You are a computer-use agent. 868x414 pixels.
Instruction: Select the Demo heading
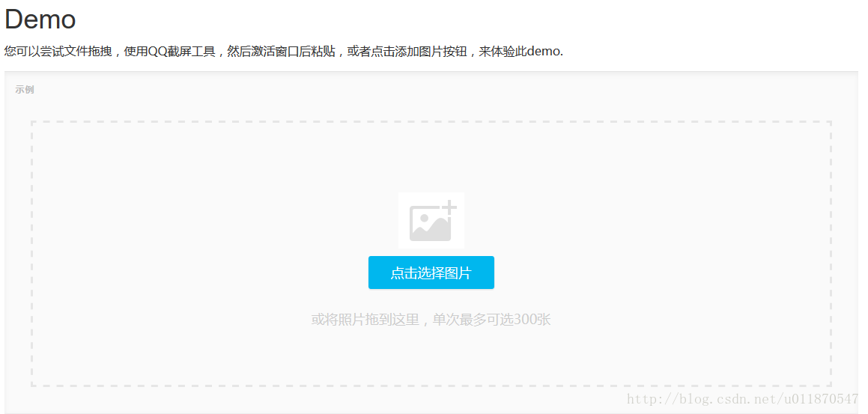pos(40,20)
